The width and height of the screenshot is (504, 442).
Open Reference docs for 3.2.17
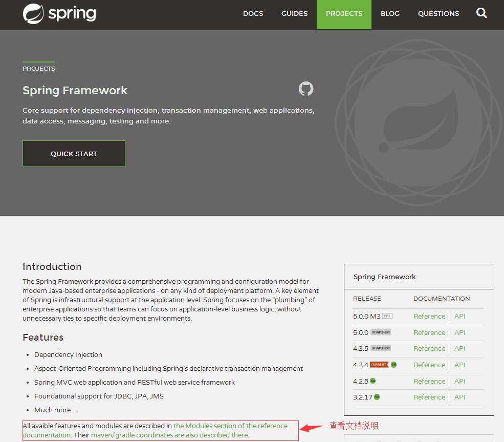(x=429, y=397)
